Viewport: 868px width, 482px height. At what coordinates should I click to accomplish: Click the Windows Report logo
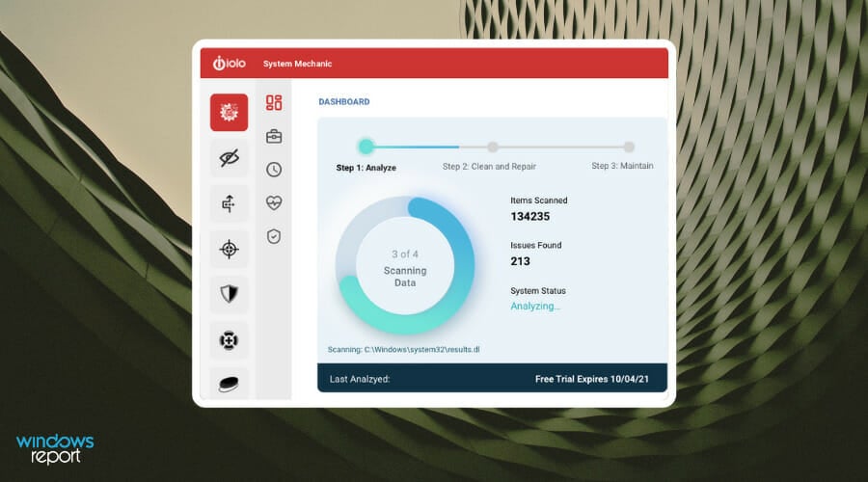coord(55,449)
